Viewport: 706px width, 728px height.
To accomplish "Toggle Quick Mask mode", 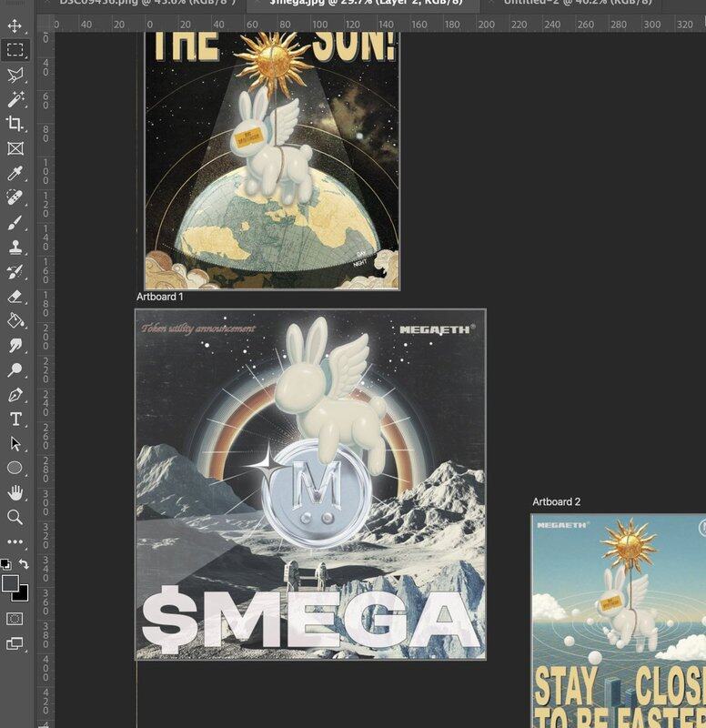I will [x=15, y=619].
